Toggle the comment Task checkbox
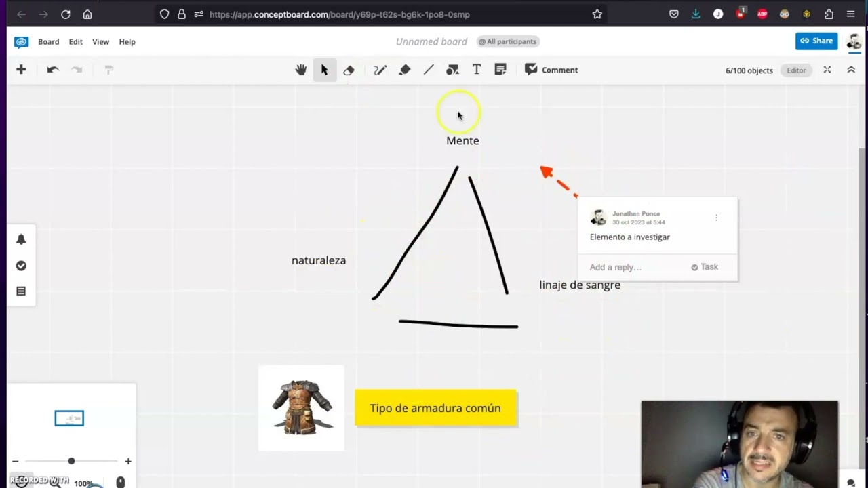The width and height of the screenshot is (868, 488). pos(705,267)
